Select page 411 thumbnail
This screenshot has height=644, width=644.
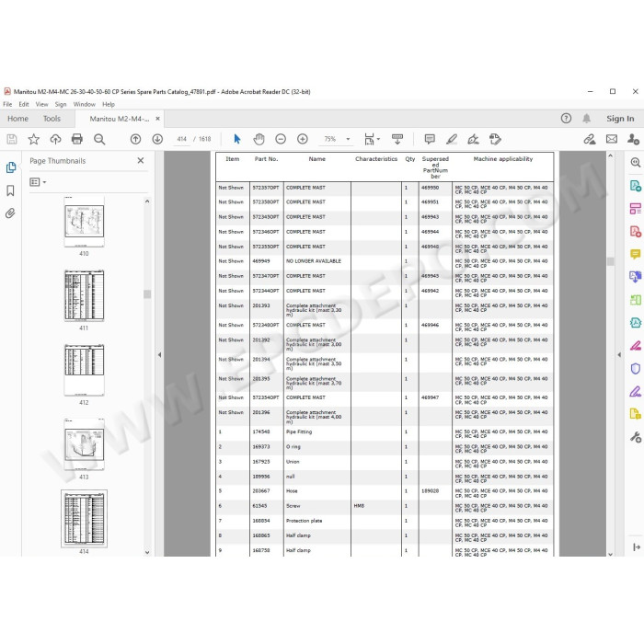point(85,295)
